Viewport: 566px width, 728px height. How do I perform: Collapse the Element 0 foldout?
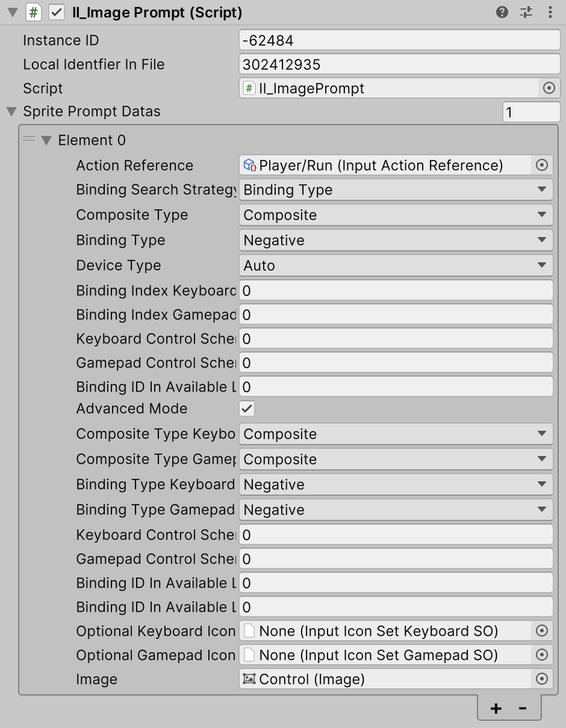48,140
